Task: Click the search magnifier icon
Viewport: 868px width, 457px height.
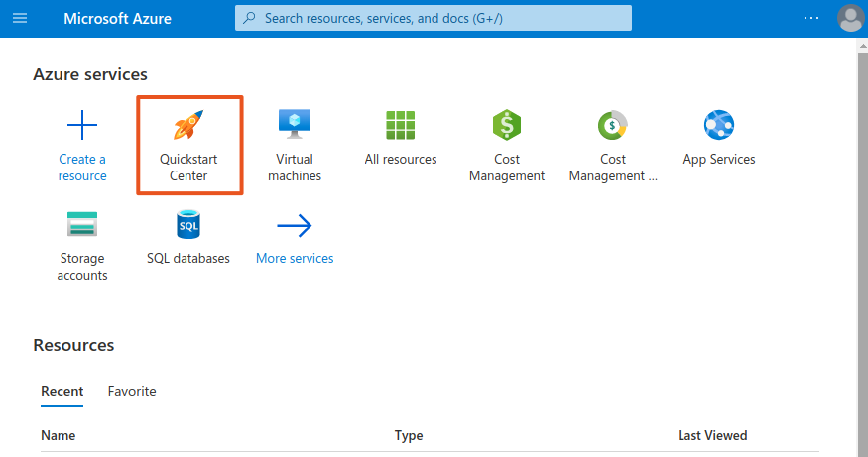Action: 250,18
